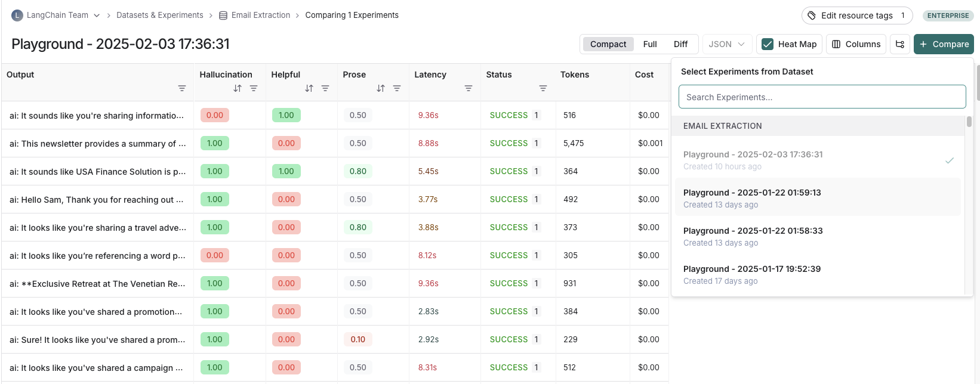Open the Hallucination column filter icon

(254, 88)
